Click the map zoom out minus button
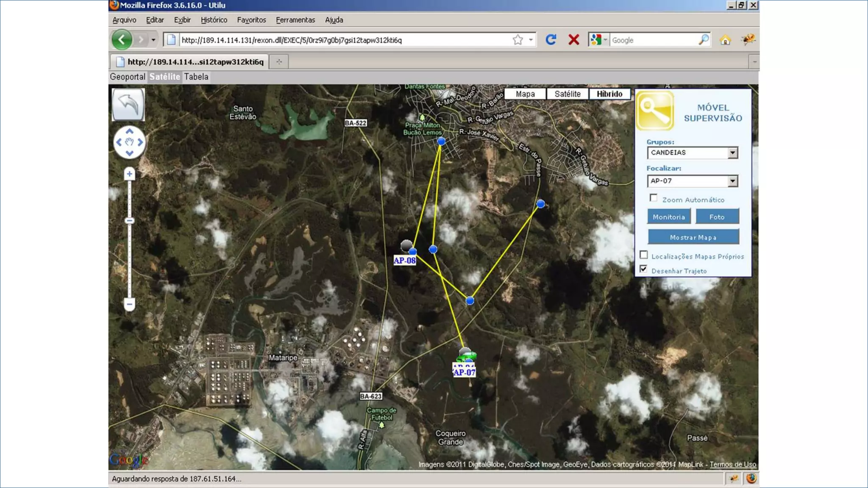This screenshot has height=488, width=868. [x=129, y=304]
